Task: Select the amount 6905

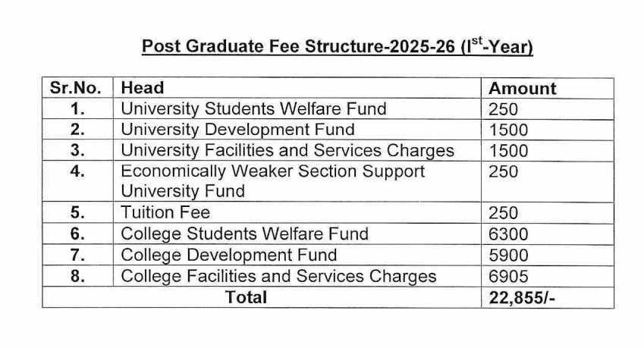Action: point(508,276)
